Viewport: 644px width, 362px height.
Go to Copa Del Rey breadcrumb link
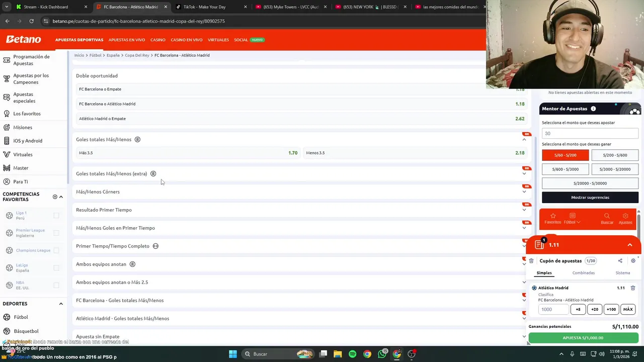137,55
